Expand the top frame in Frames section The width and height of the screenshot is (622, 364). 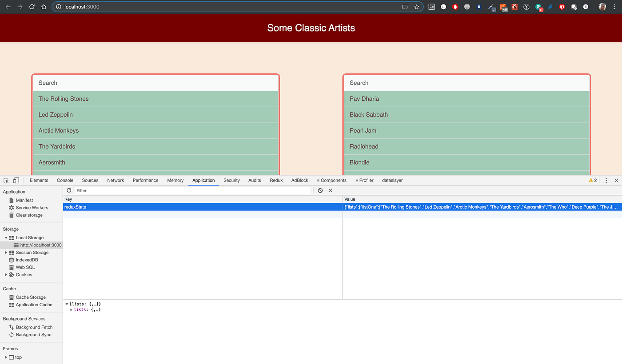coord(6,357)
